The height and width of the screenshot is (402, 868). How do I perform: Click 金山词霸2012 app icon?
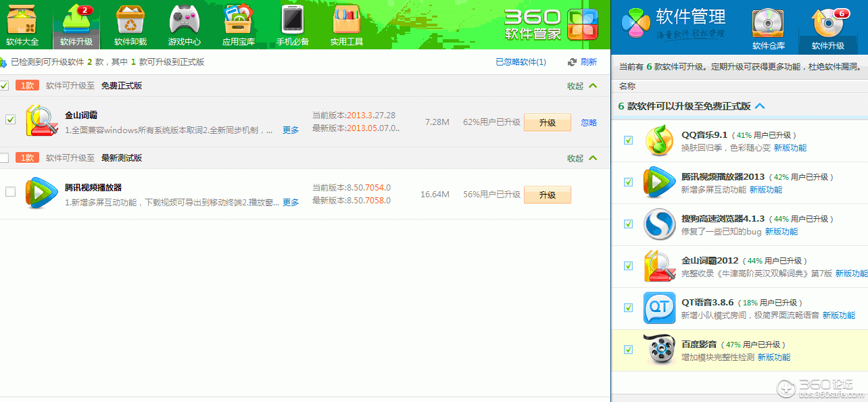[x=659, y=266]
